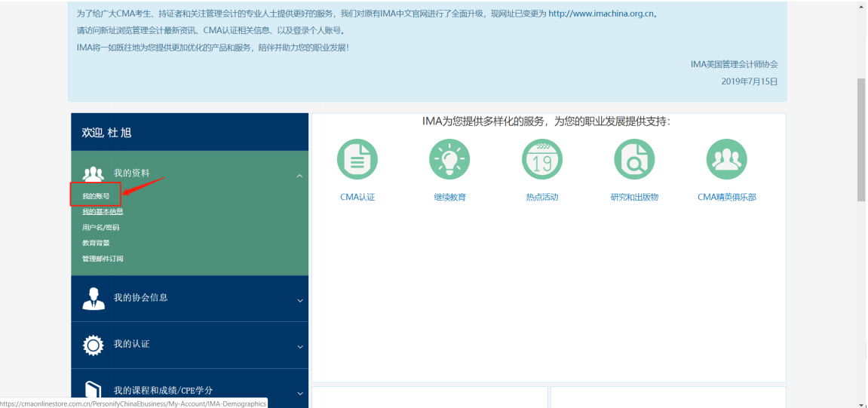Collapse the 我的资料 section chevron
This screenshot has width=868, height=408.
coord(299,176)
